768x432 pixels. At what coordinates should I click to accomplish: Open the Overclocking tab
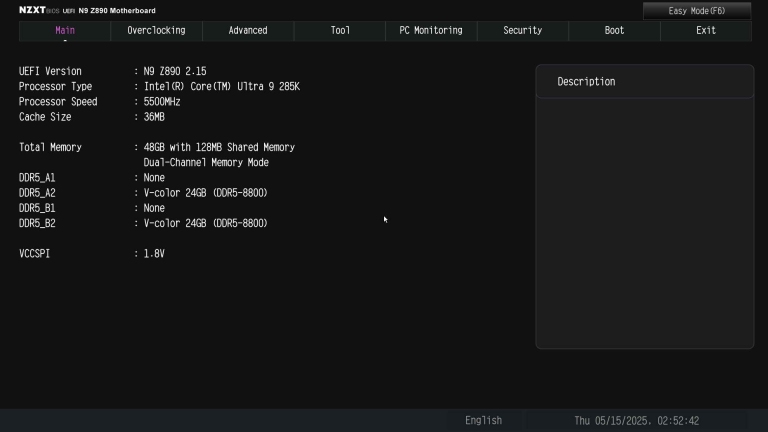(156, 30)
